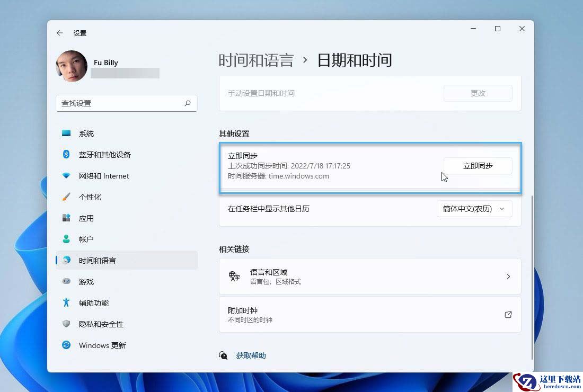Open 辅助功能 settings

(127, 303)
